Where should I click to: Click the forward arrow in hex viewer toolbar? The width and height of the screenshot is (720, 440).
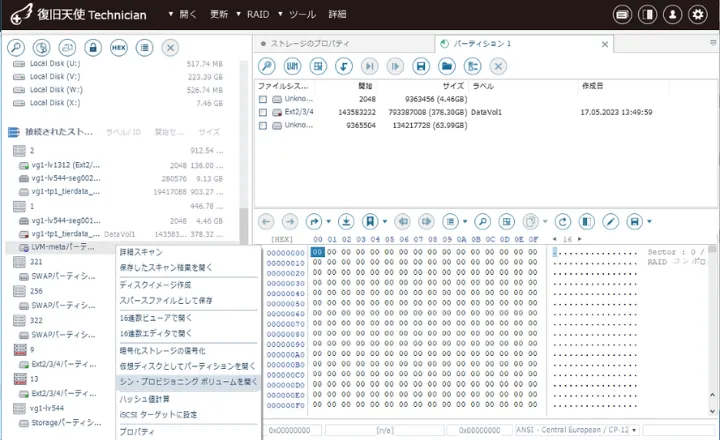coord(290,222)
